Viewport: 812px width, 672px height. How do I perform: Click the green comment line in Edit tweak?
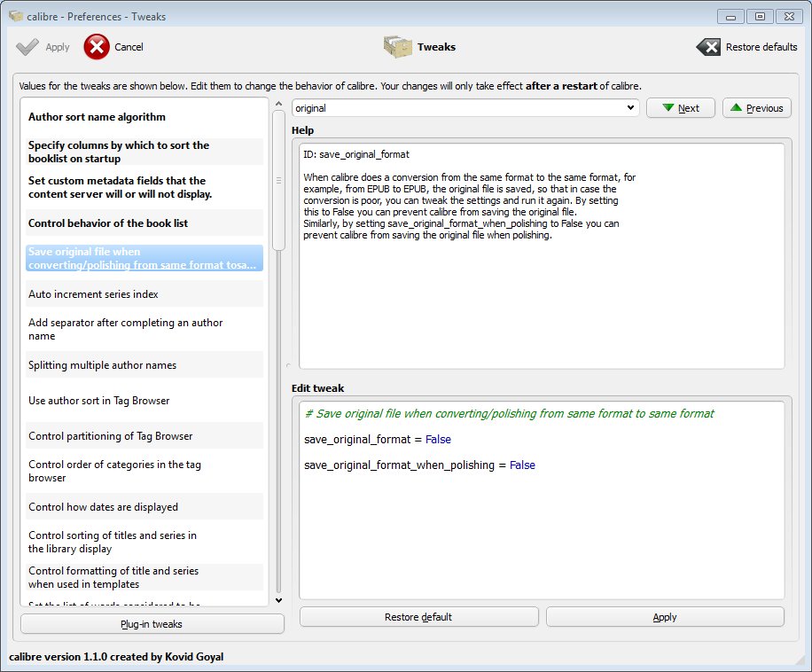[x=509, y=414]
